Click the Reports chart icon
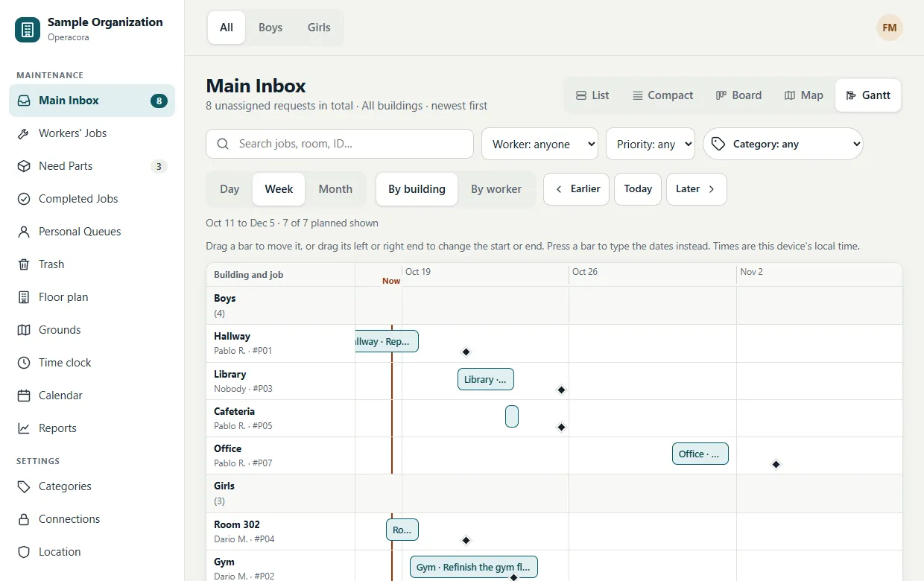Viewport: 924px width, 581px height. [x=24, y=428]
